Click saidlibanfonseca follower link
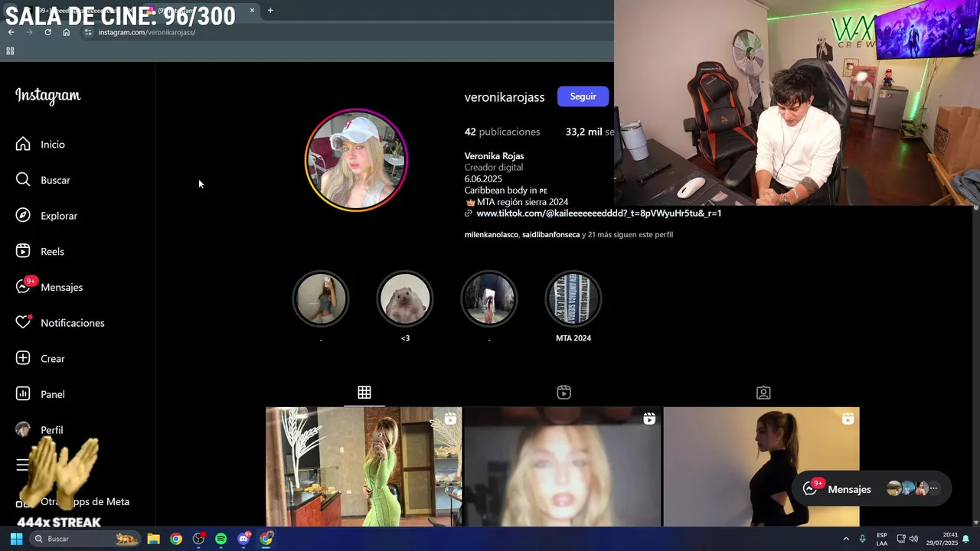980x551 pixels. (x=551, y=235)
